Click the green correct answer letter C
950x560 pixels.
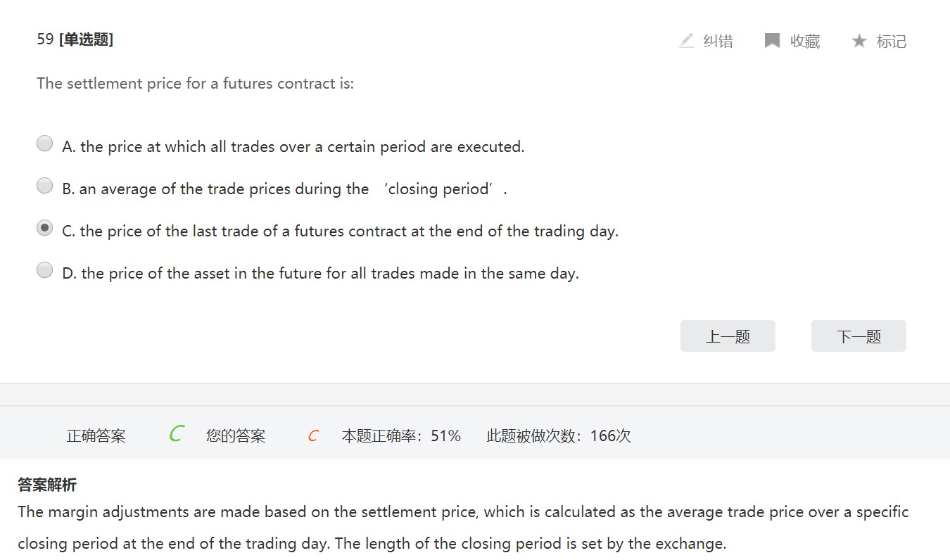[176, 434]
